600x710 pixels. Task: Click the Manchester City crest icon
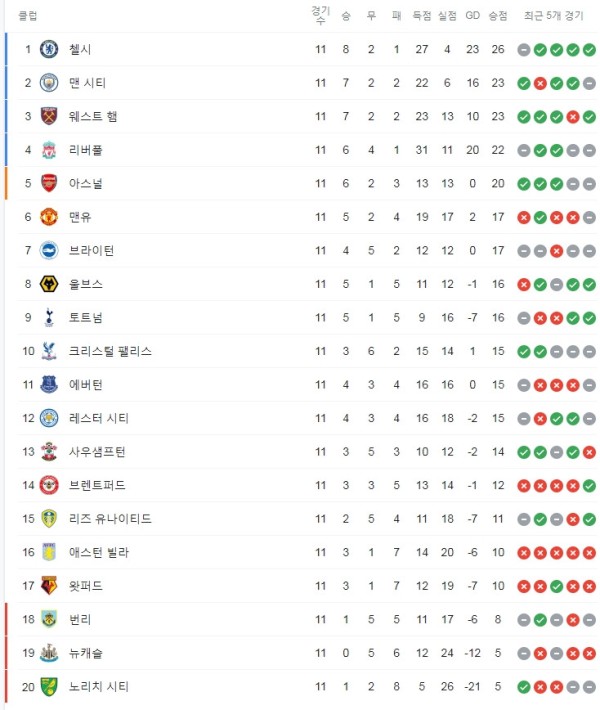[49, 83]
